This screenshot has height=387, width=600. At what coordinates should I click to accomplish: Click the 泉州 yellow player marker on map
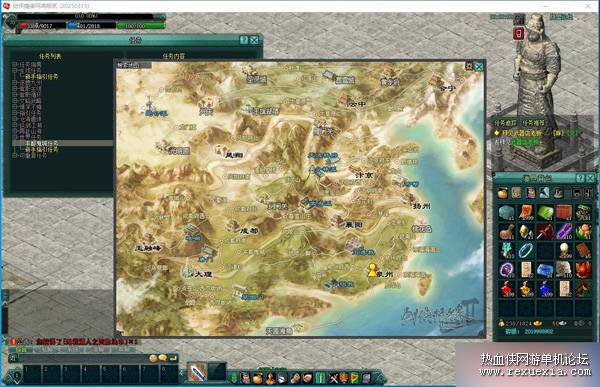pyautogui.click(x=372, y=270)
